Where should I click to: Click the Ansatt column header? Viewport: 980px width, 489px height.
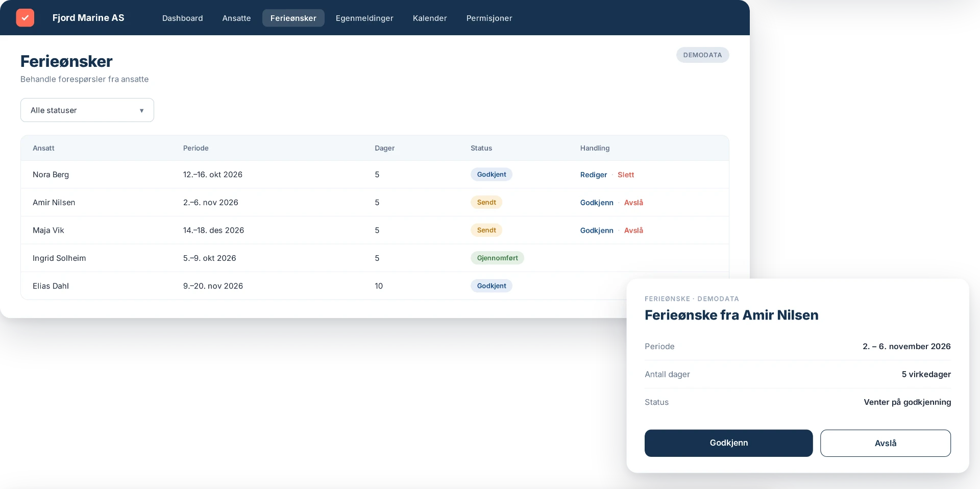(43, 148)
